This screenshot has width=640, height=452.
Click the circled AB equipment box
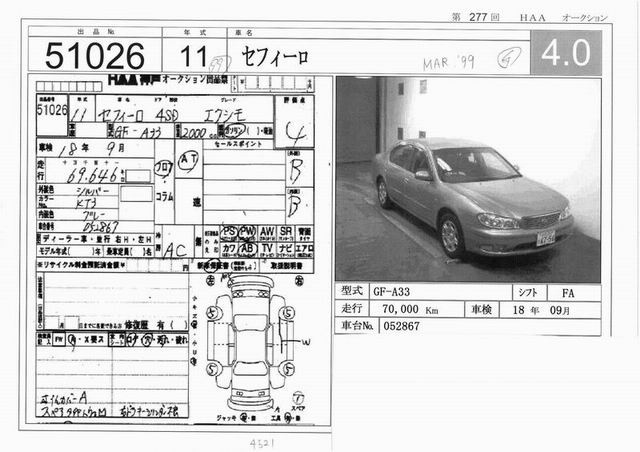pyautogui.click(x=247, y=249)
